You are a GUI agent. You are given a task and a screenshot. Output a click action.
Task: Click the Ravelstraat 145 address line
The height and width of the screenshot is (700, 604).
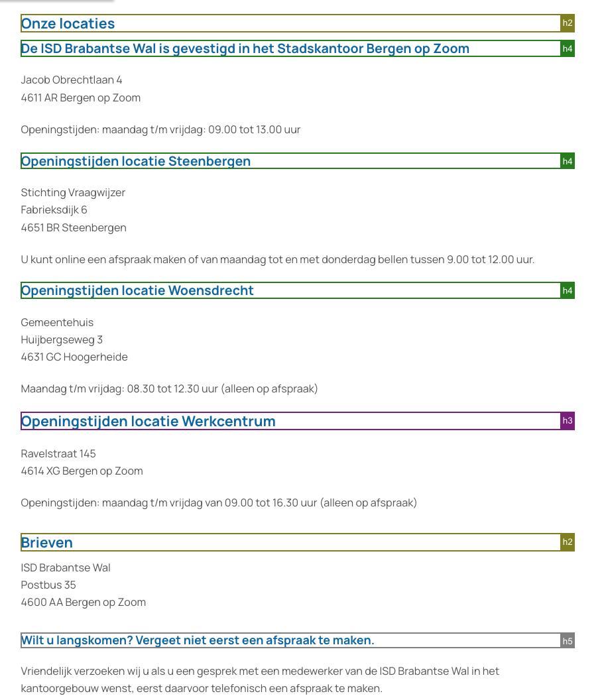[x=58, y=454]
